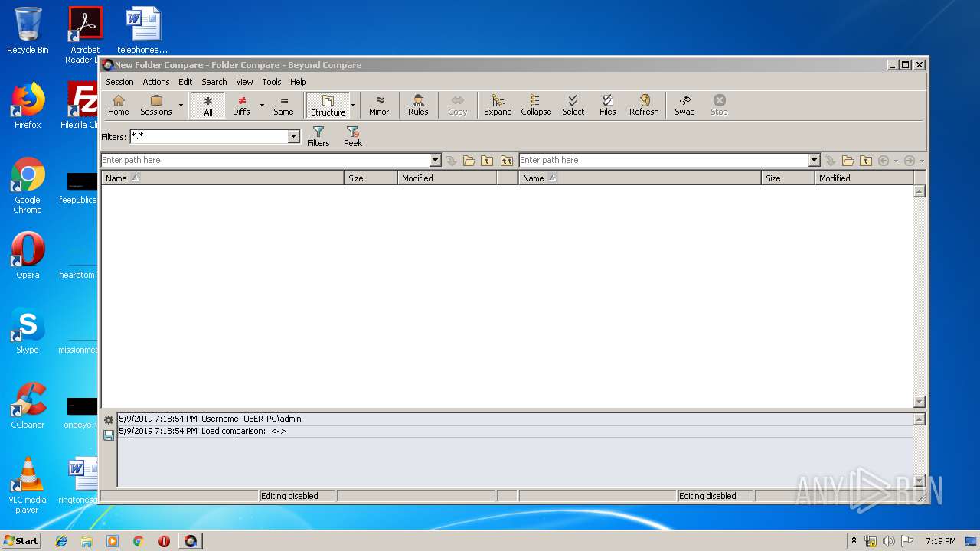Image resolution: width=980 pixels, height=551 pixels.
Task: Toggle the Structure view button
Action: click(x=328, y=106)
